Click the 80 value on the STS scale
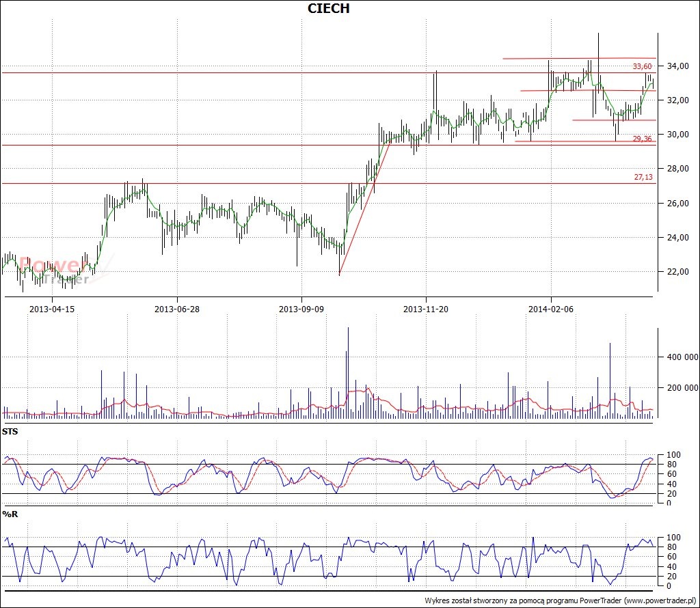Viewport: 700px width, 608px height. pyautogui.click(x=671, y=465)
